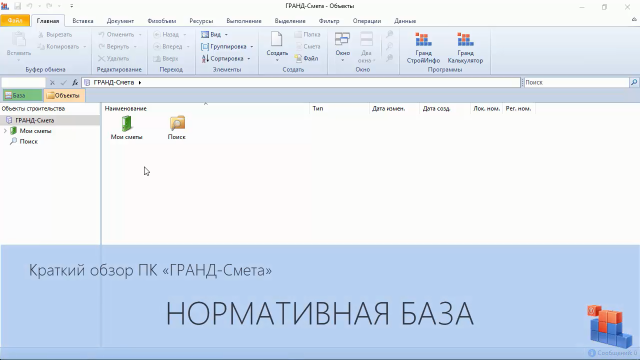Sort by the Дата измен. column header
640x360 pixels.
pyautogui.click(x=394, y=109)
